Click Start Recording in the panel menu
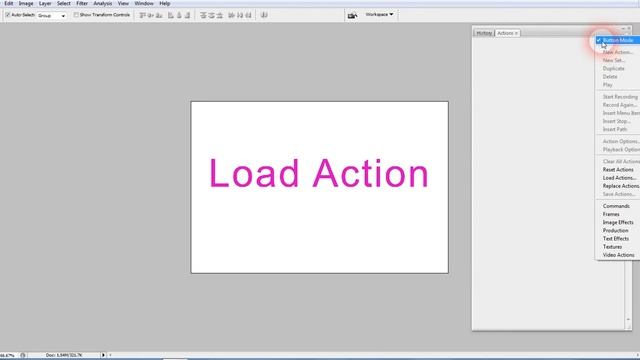The height and width of the screenshot is (360, 640). [x=620, y=97]
